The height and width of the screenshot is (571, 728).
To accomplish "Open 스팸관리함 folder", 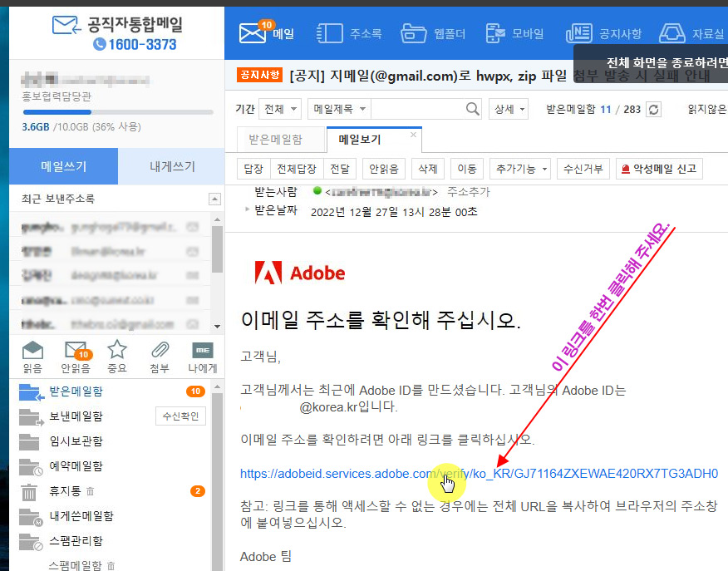I will tap(76, 541).
